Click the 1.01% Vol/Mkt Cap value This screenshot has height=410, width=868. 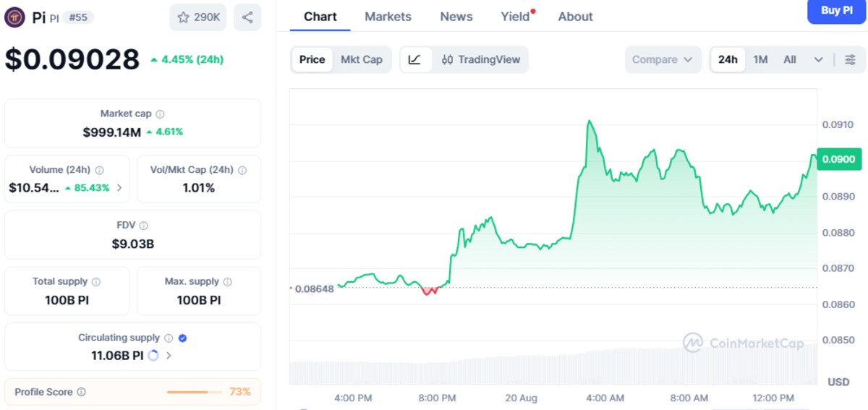pos(199,188)
